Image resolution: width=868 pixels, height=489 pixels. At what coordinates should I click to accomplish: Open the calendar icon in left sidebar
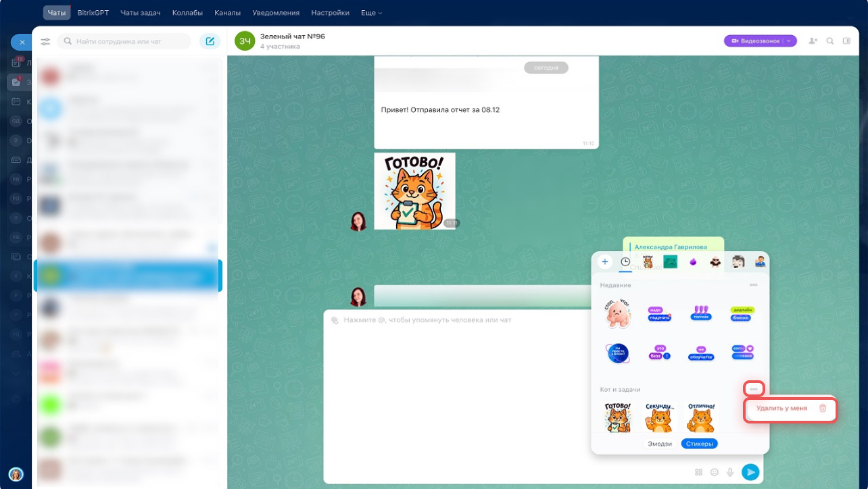click(16, 101)
